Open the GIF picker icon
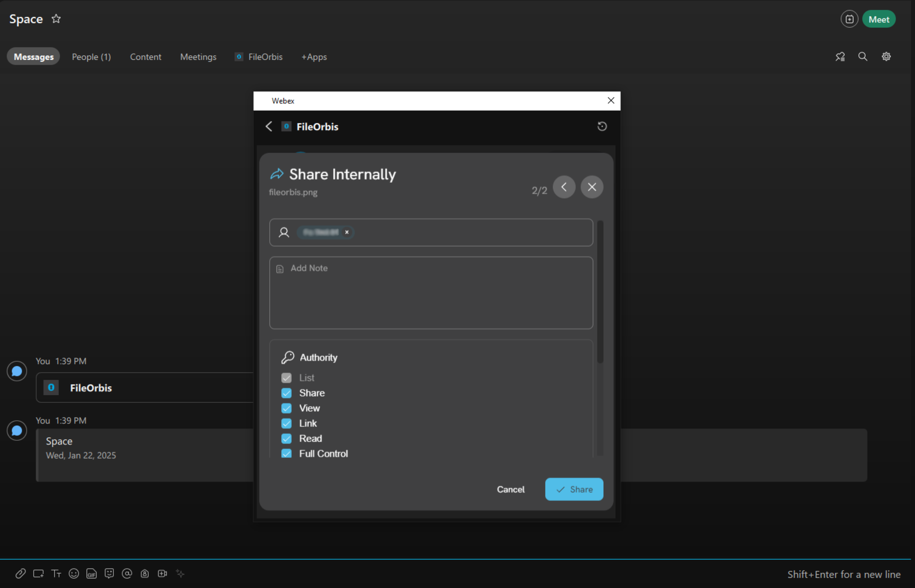Viewport: 915px width, 588px height. point(91,573)
